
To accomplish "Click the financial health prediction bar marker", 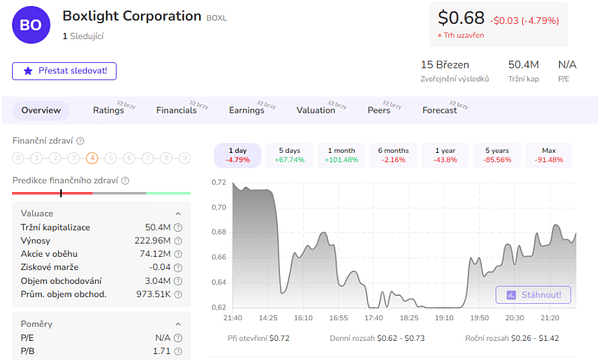I will pos(61,193).
